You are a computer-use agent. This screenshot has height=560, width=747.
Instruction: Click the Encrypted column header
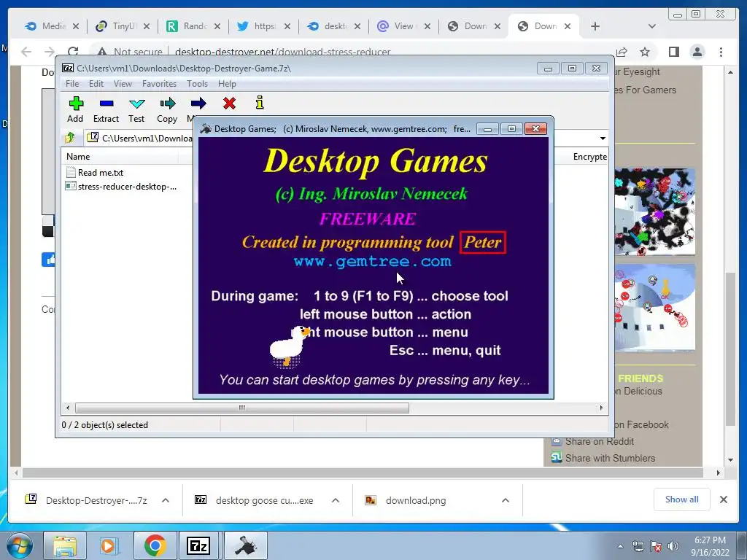pyautogui.click(x=589, y=157)
